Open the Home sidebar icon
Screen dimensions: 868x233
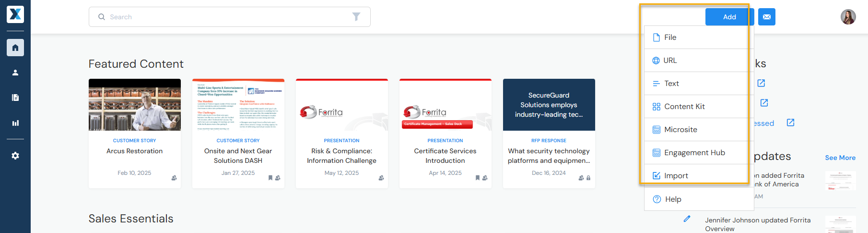pos(15,48)
